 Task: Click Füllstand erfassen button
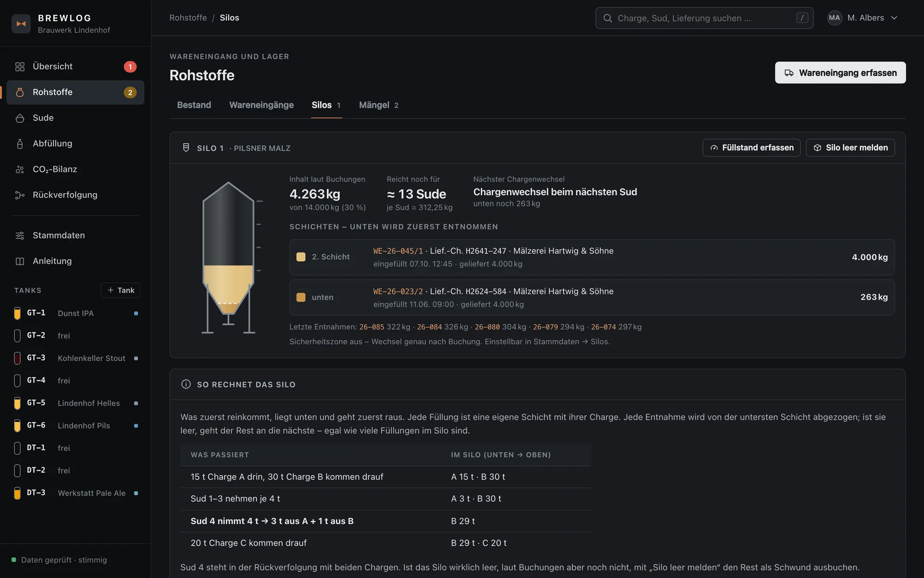coord(752,148)
